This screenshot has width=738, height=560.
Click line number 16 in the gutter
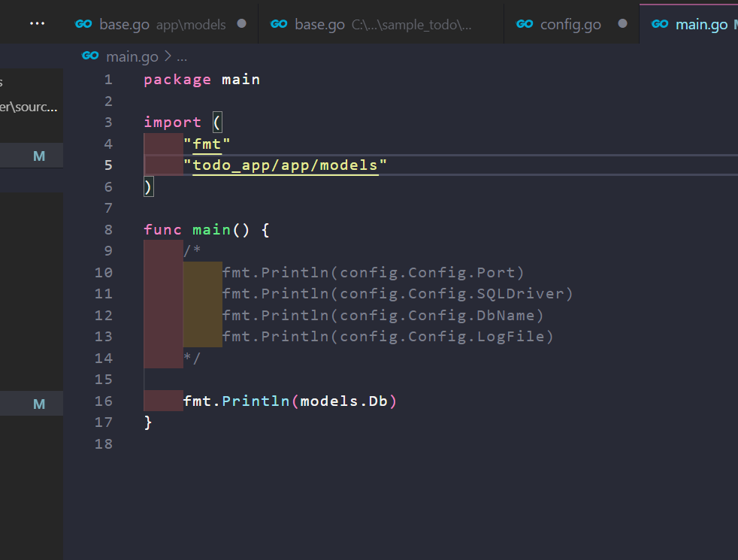point(104,401)
